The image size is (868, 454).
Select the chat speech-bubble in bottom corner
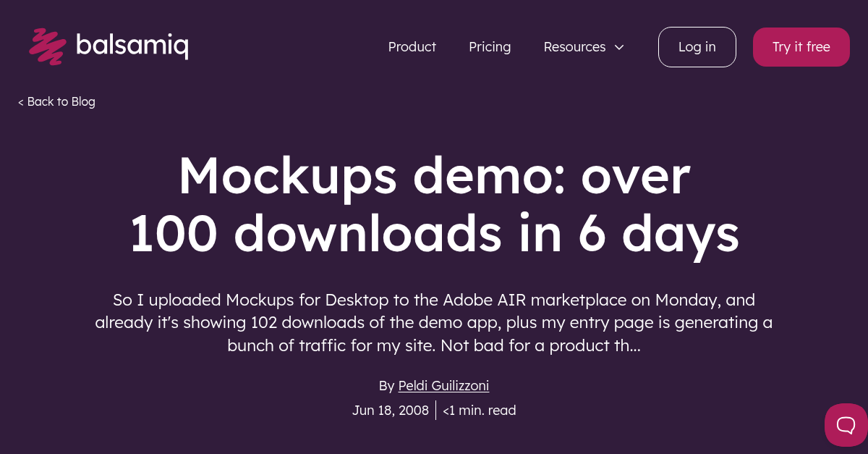pyautogui.click(x=845, y=425)
